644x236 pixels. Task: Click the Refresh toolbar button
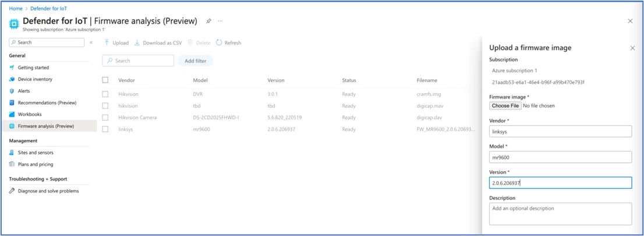click(x=228, y=43)
